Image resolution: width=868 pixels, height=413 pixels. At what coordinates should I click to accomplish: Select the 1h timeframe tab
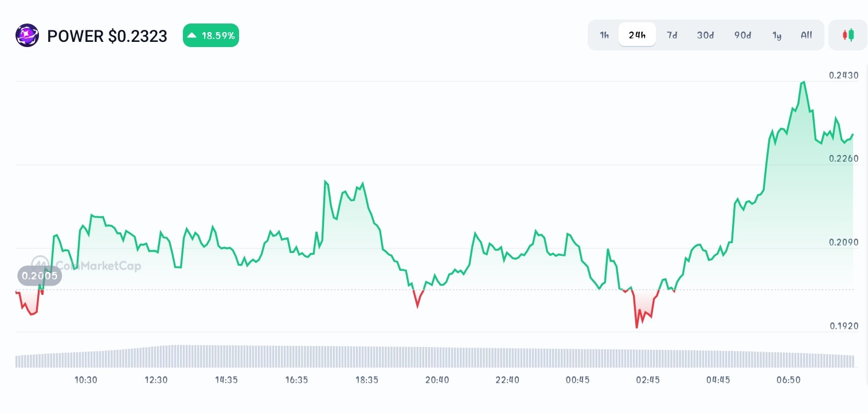604,35
